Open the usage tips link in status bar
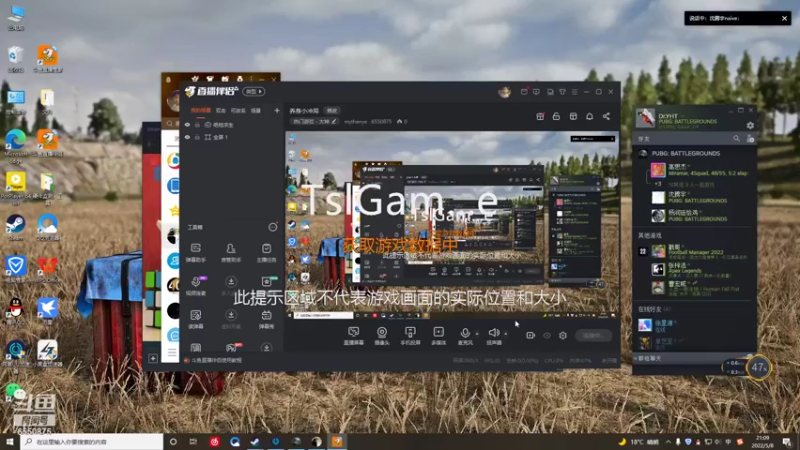 tap(217, 360)
